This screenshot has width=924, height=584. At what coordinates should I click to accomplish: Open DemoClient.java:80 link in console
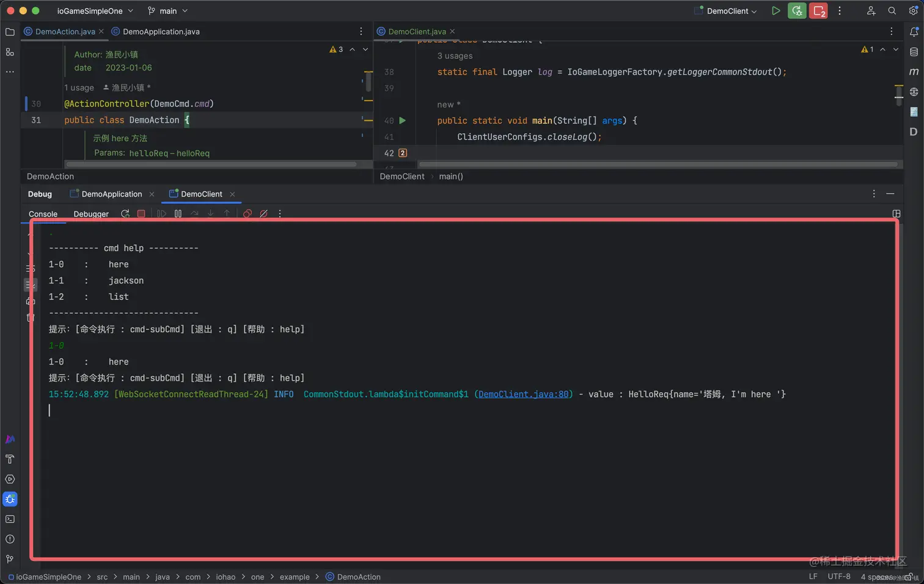coord(523,394)
